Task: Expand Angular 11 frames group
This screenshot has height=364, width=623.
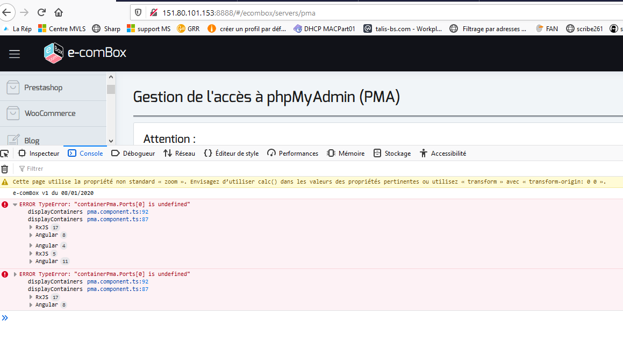Action: [31, 261]
